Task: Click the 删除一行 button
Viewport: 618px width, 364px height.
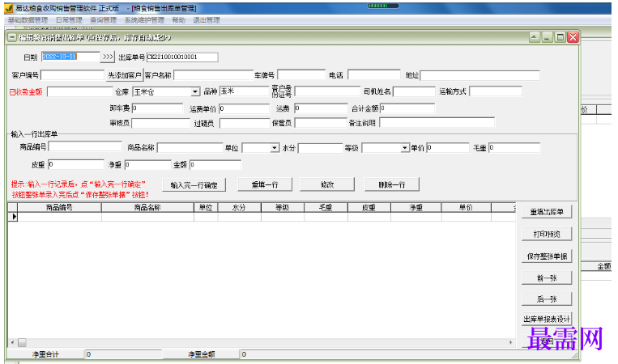Action: coord(392,184)
